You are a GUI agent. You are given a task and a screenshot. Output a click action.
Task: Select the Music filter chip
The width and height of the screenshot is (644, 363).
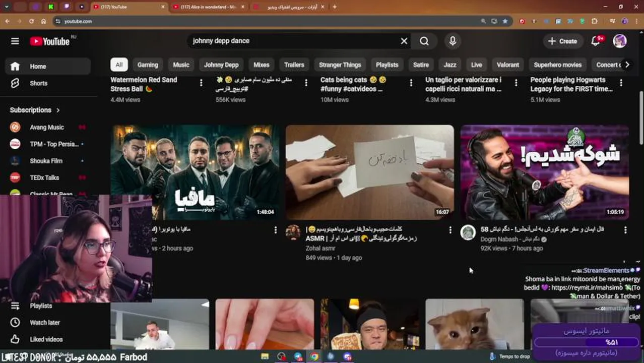point(181,65)
